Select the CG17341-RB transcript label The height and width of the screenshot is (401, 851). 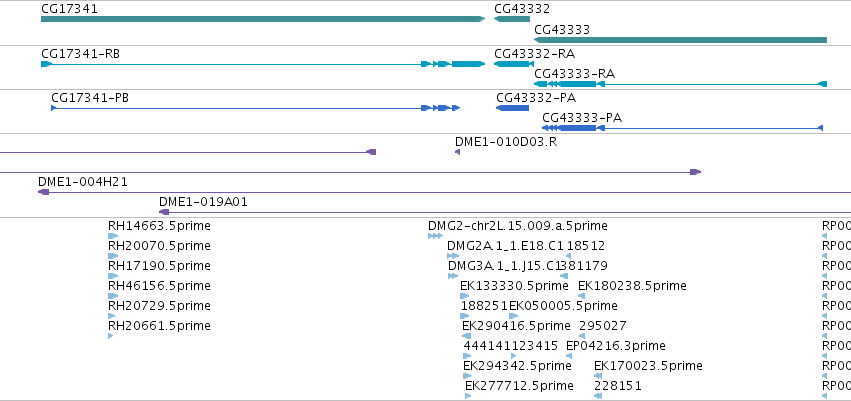coord(81,54)
